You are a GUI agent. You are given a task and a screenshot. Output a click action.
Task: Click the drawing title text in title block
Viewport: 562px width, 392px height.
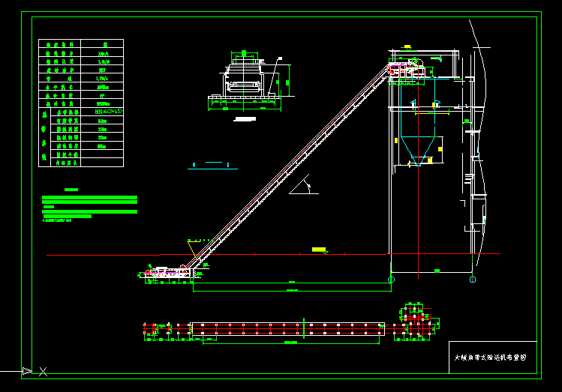(491, 358)
